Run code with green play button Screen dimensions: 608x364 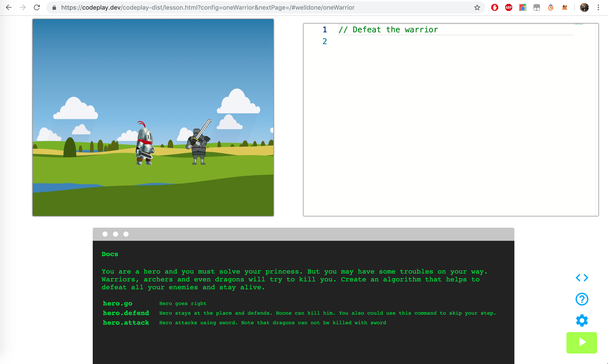tap(581, 342)
